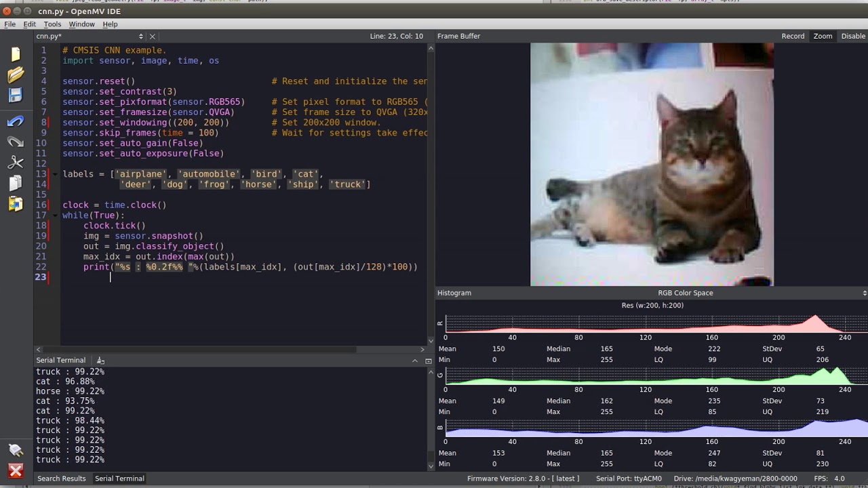Screen dimensions: 868x488
Task: Click the connect plug icon
Action: 16,449
